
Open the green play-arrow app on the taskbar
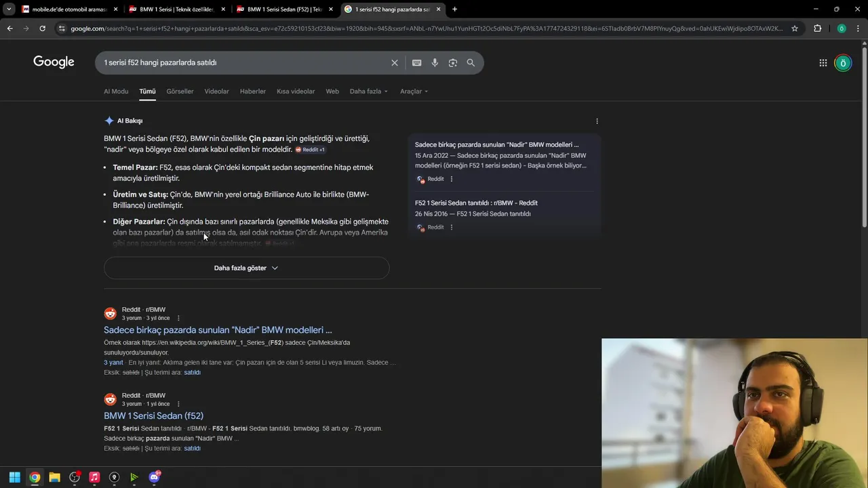[134, 477]
